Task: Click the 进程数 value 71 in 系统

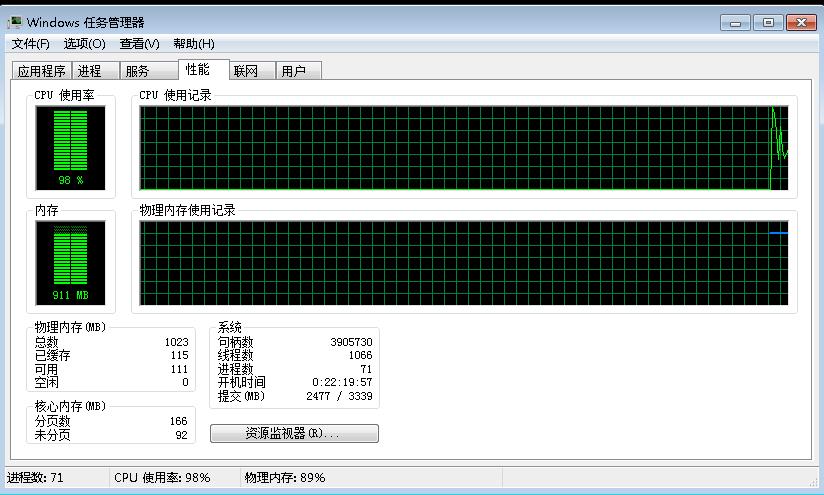Action: (x=366, y=369)
